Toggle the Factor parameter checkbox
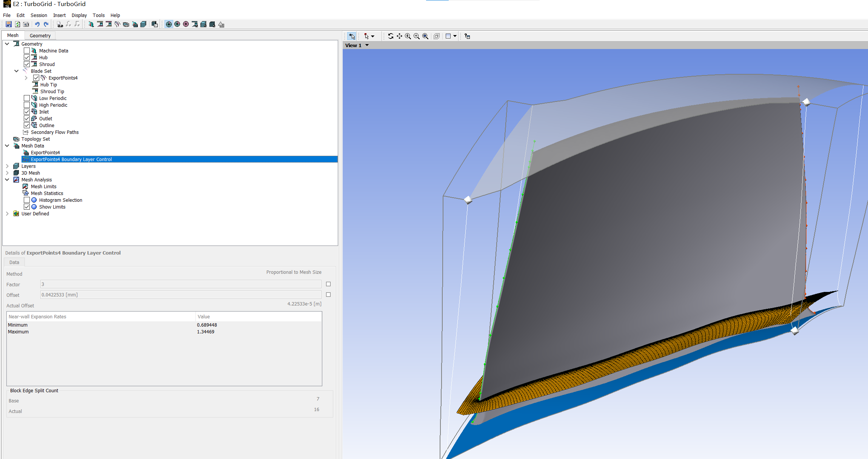Screen dimensions: 868x459 (328, 284)
